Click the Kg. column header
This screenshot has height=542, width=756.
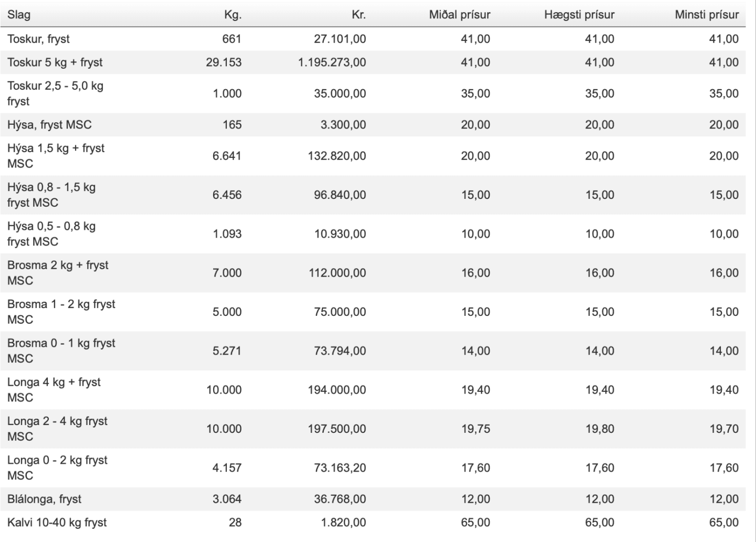tap(233, 15)
